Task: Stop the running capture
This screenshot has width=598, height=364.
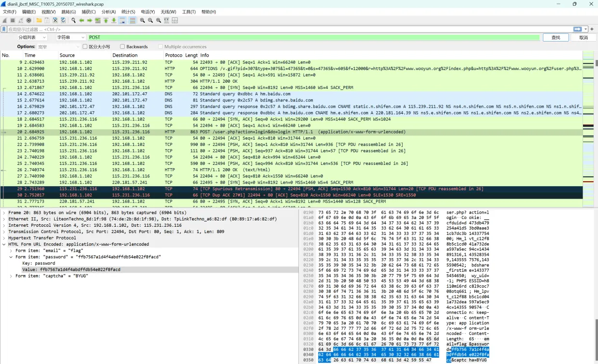Action: click(x=13, y=20)
